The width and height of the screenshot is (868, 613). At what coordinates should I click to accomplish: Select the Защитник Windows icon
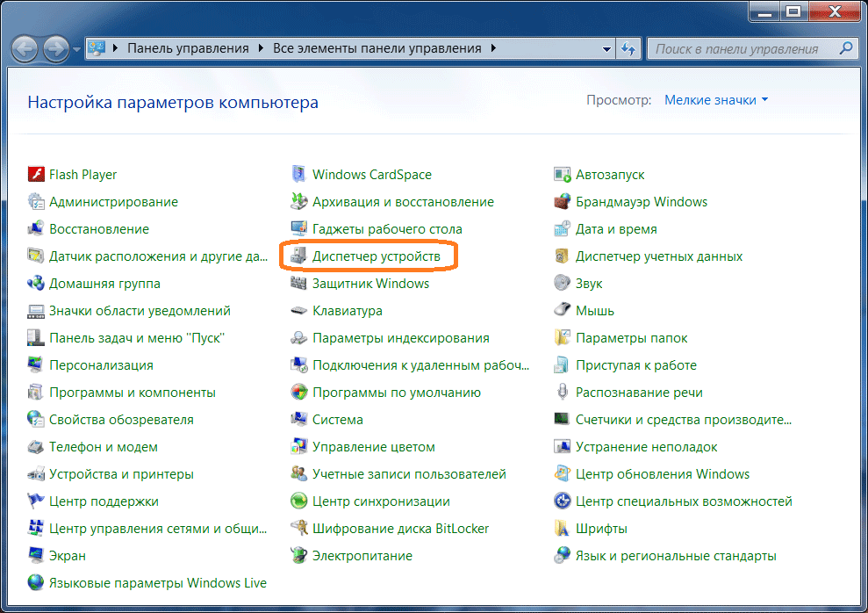[299, 284]
